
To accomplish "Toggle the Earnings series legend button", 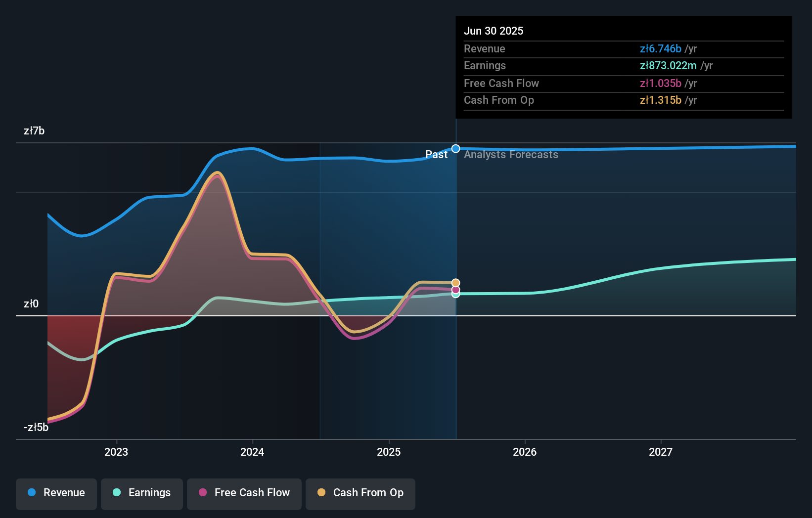I will pos(142,494).
